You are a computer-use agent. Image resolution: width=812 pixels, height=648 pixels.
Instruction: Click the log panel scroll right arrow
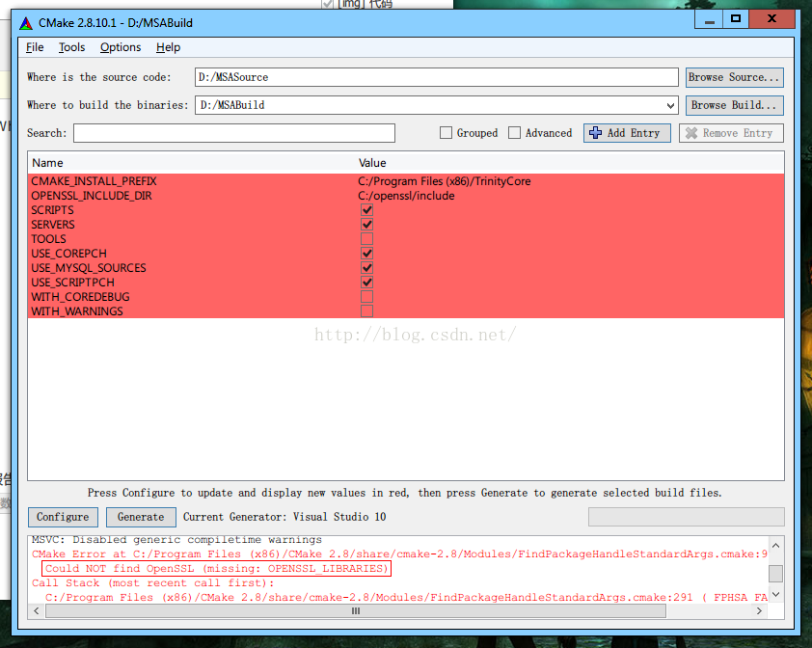pyautogui.click(x=759, y=610)
